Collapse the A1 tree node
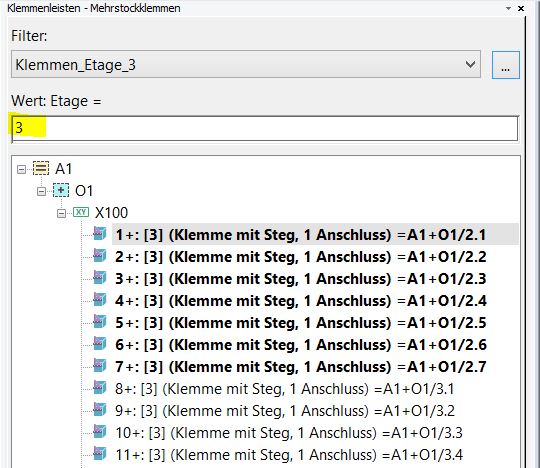 click(x=21, y=169)
